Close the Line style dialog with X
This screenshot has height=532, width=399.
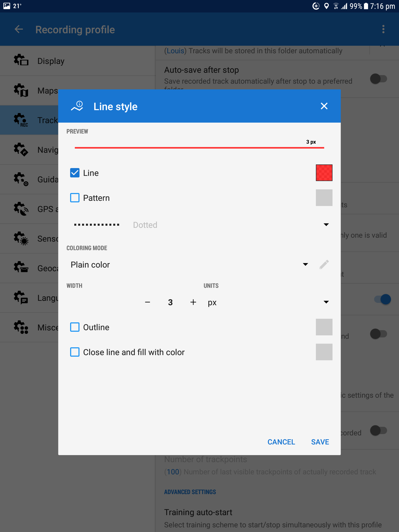[324, 106]
